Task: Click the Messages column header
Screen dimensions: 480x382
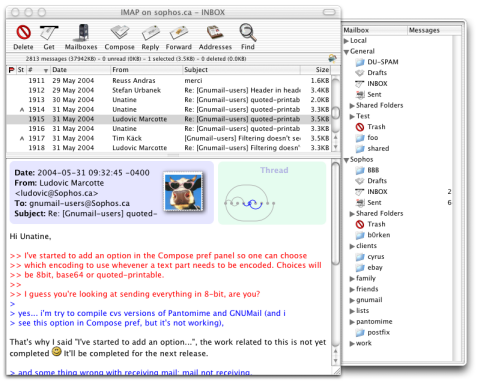Action: click(434, 30)
